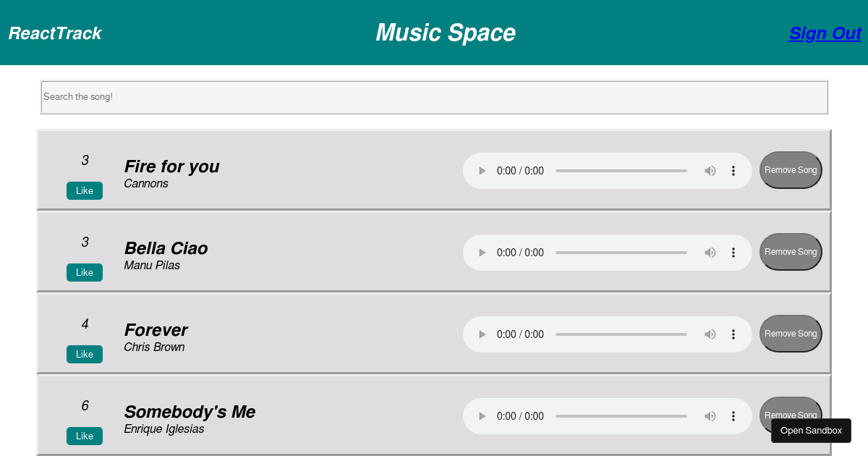Click the song search input field
Viewport: 868px width, 456px height.
(x=434, y=97)
